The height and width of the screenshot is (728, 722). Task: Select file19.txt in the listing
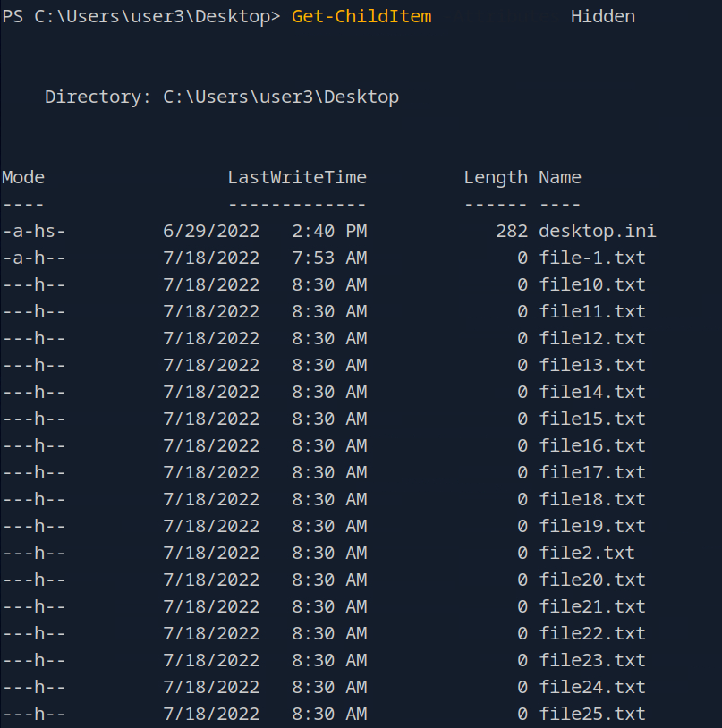[x=592, y=526]
